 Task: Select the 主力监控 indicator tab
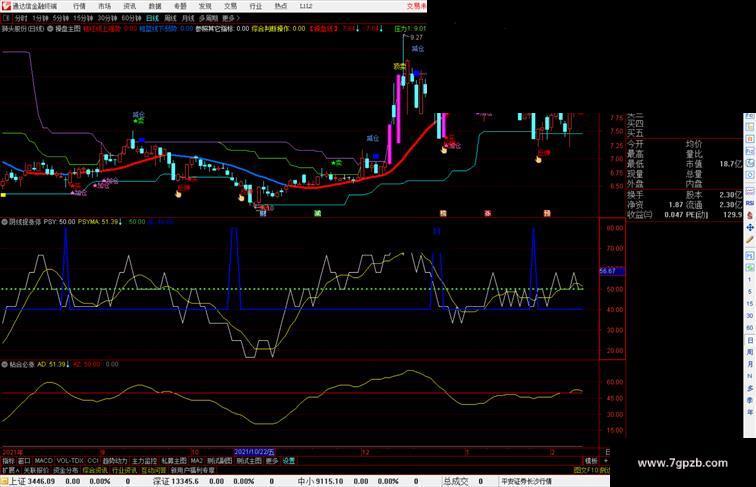click(x=144, y=461)
